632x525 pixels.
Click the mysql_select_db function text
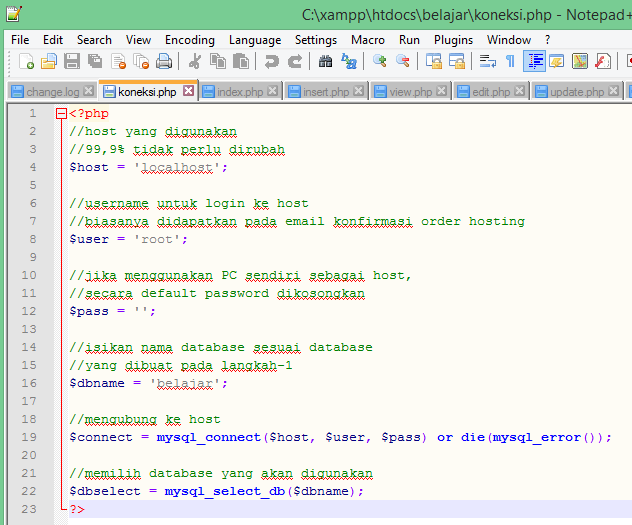[x=225, y=492]
